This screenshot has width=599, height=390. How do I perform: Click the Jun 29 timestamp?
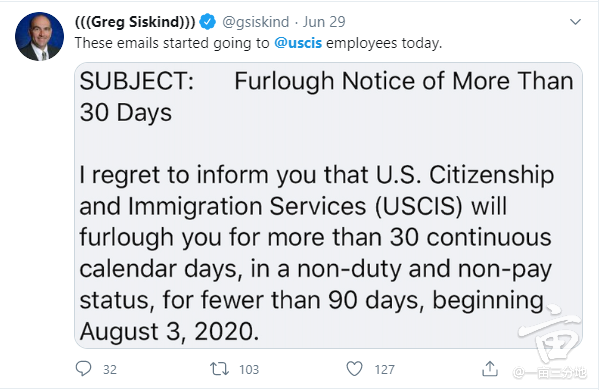click(x=324, y=22)
